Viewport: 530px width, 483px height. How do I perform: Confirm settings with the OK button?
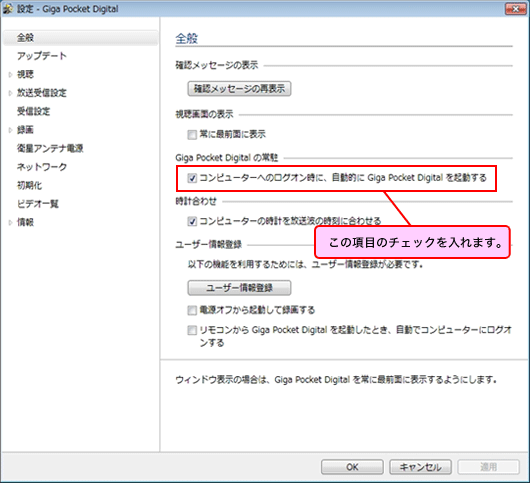(352, 467)
